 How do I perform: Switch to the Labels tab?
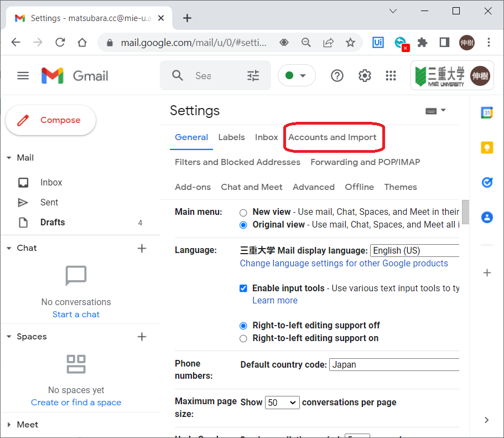[231, 137]
